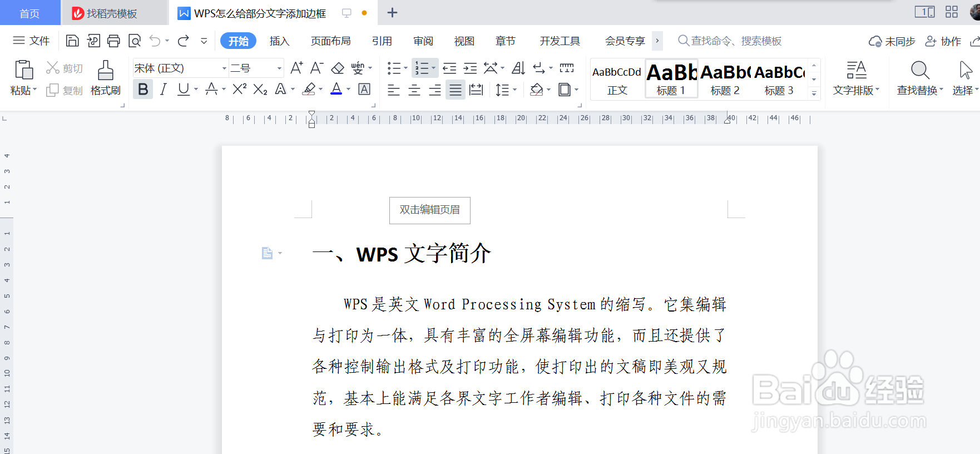Decrease paragraph indent

click(x=449, y=68)
